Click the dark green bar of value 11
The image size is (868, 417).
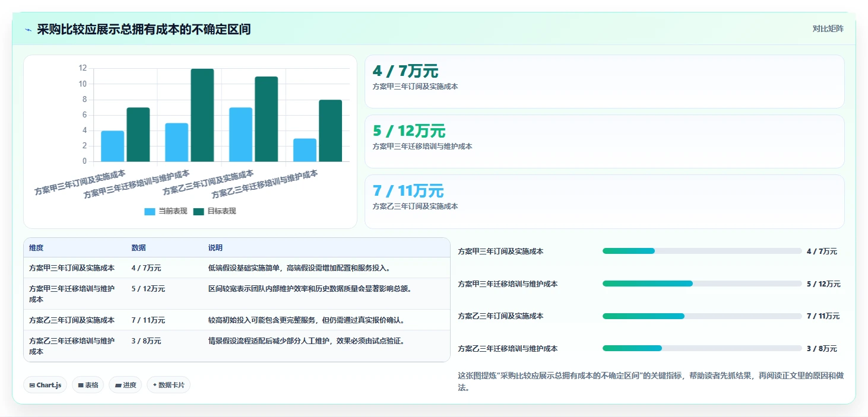pyautogui.click(x=267, y=119)
